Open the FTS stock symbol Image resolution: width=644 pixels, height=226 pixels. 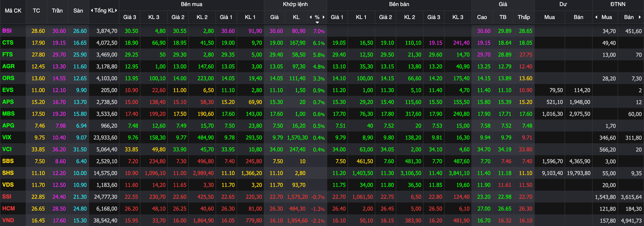point(8,54)
